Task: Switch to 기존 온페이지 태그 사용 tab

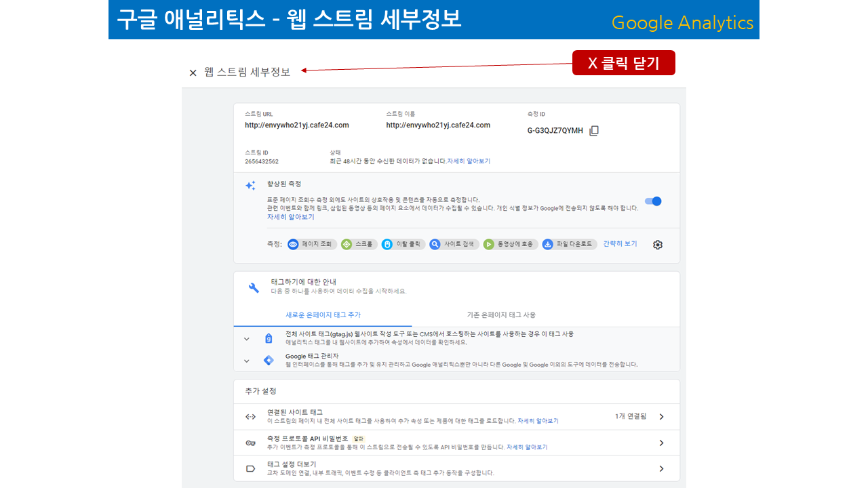Action: point(501,315)
